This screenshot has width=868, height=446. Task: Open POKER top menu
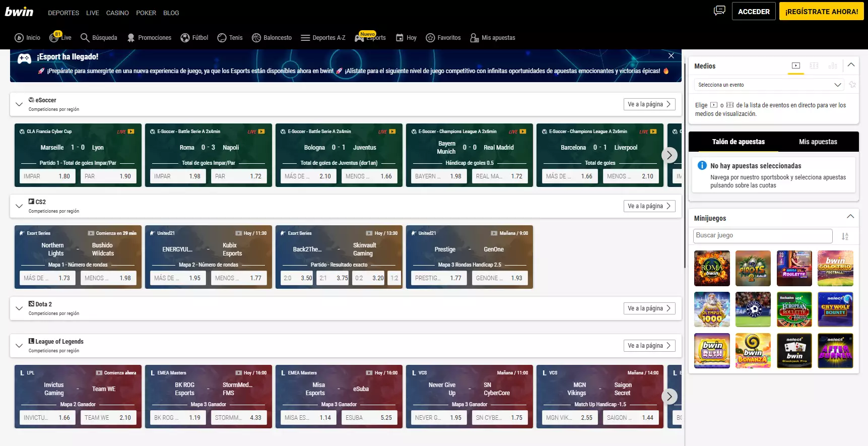click(x=146, y=13)
